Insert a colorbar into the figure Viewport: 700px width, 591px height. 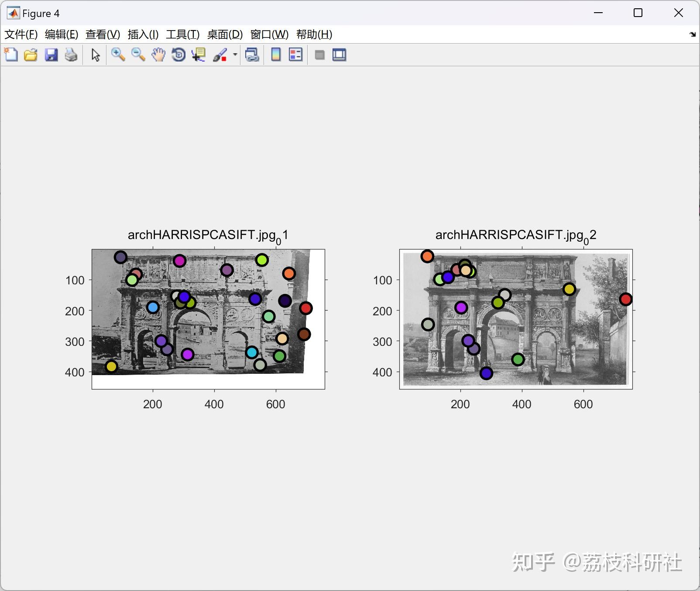[x=275, y=55]
